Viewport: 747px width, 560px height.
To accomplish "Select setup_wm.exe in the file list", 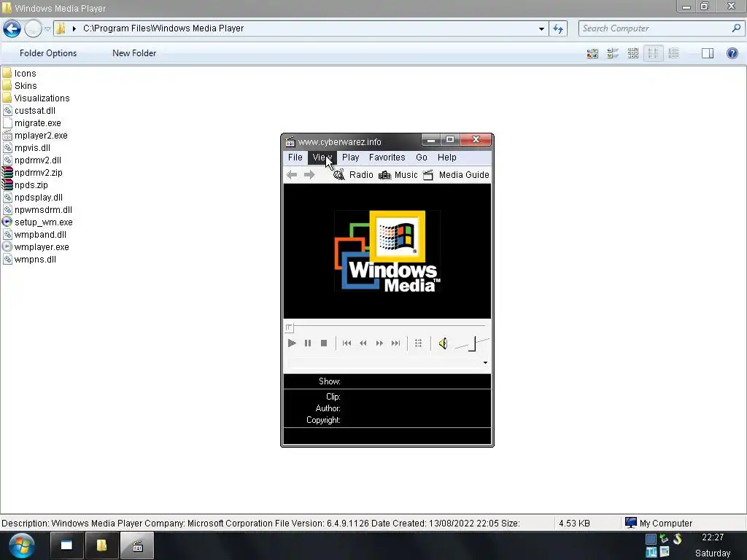I will pyautogui.click(x=37, y=222).
